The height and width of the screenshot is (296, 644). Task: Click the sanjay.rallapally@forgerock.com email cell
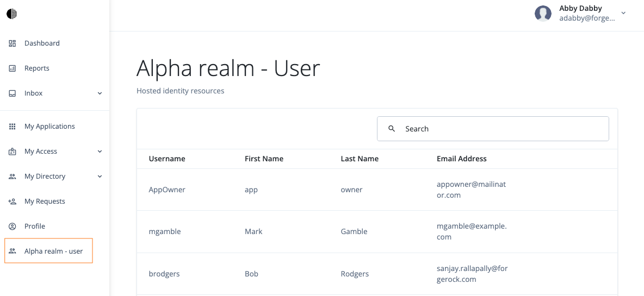pos(472,274)
